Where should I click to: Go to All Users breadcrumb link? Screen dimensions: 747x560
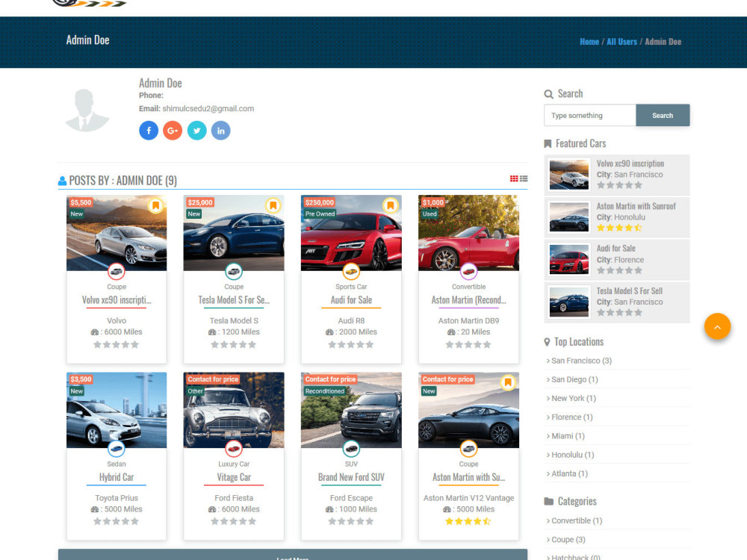pyautogui.click(x=622, y=41)
